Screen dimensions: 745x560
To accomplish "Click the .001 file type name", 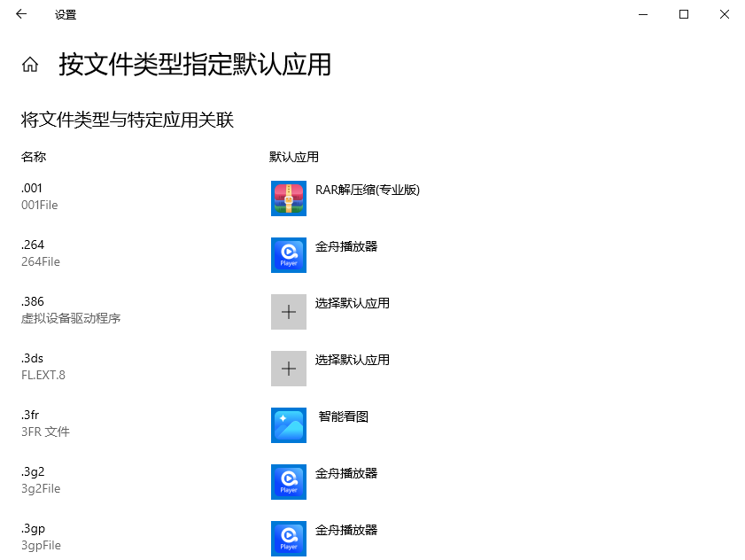I will tap(32, 188).
